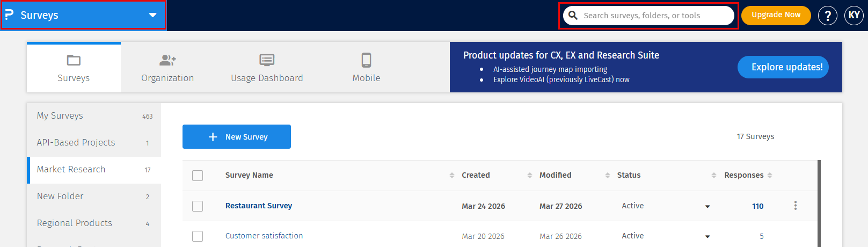Click the survey list vertical scrollbar
This screenshot has height=247, width=868.
tap(819, 204)
